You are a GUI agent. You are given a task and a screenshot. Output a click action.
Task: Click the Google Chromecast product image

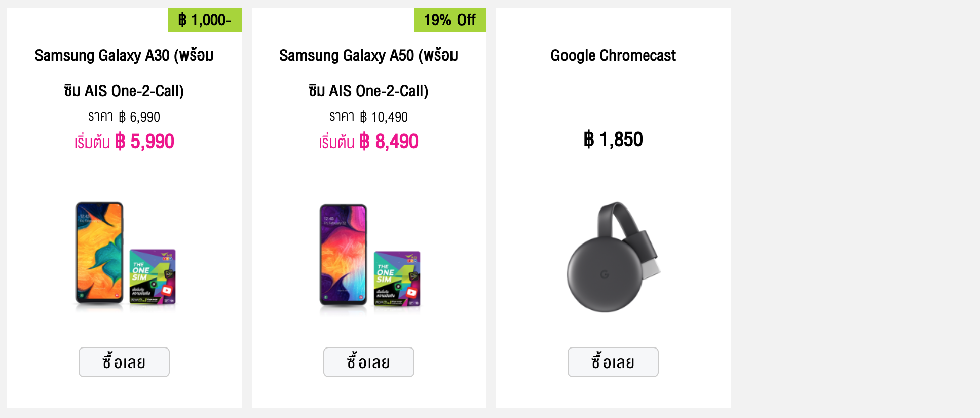613,257
